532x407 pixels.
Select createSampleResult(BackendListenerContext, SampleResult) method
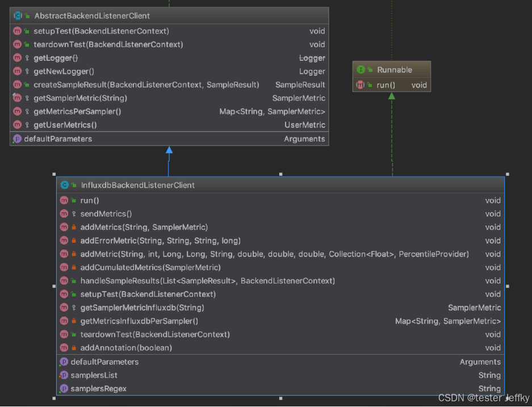(x=169, y=85)
